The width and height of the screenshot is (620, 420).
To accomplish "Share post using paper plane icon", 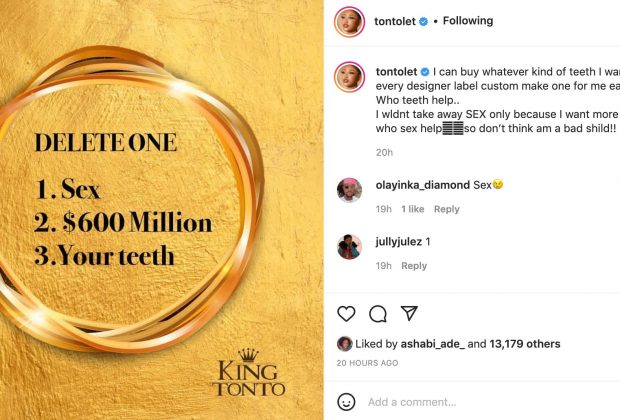I will click(x=409, y=314).
